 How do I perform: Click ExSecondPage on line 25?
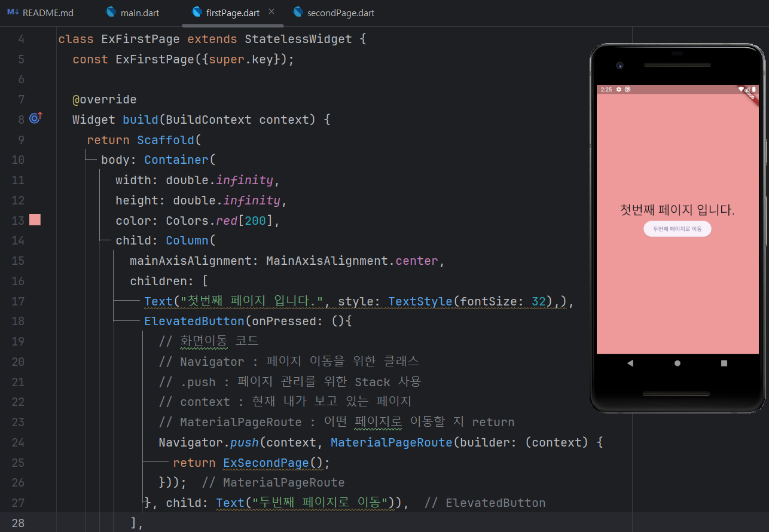[x=266, y=463]
